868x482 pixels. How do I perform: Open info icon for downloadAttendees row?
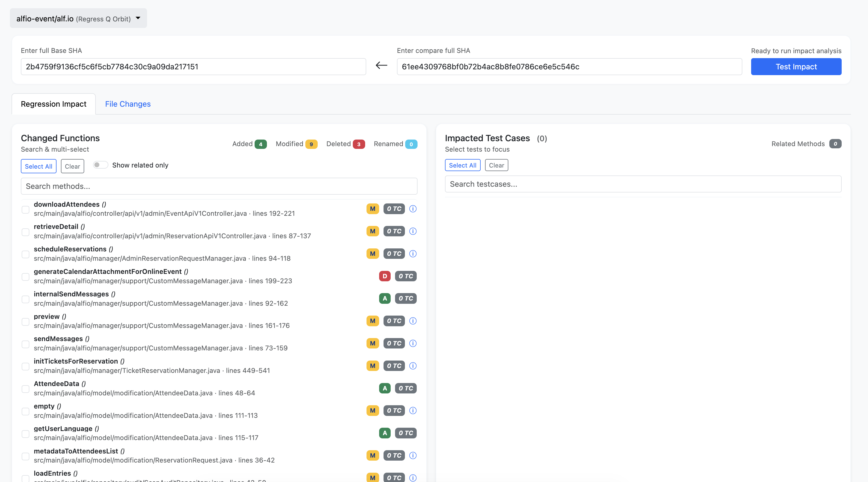[413, 209]
